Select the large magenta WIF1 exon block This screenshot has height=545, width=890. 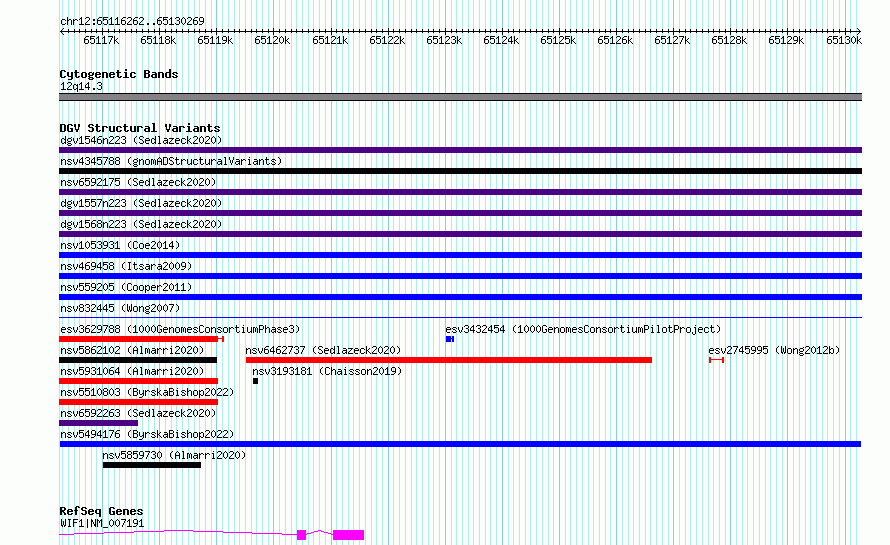point(349,535)
